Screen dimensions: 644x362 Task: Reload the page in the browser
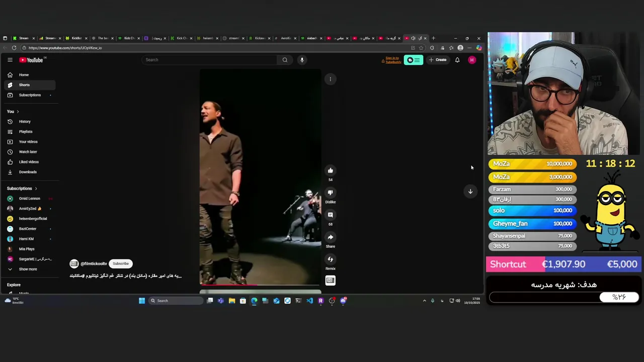[x=14, y=48]
